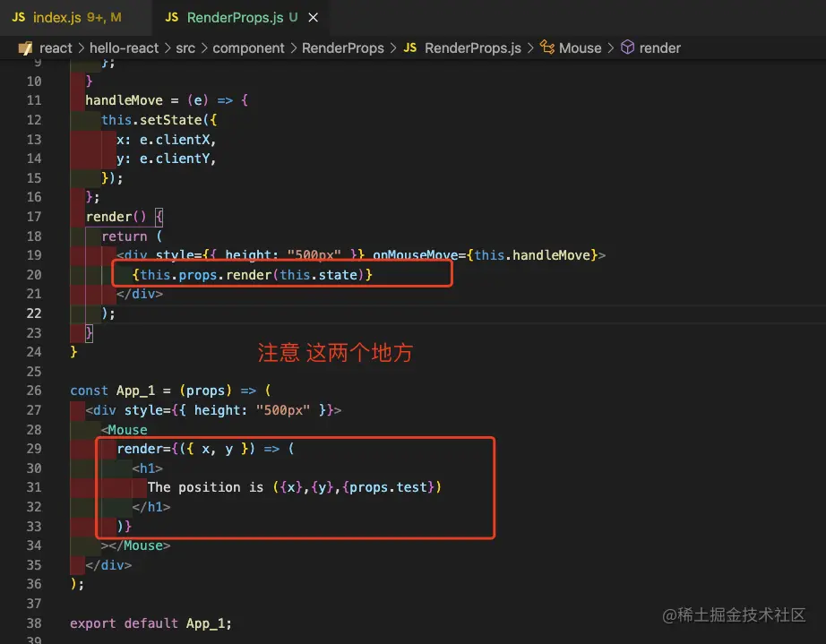Open component in the breadcrumb path
The height and width of the screenshot is (644, 826).
click(248, 47)
